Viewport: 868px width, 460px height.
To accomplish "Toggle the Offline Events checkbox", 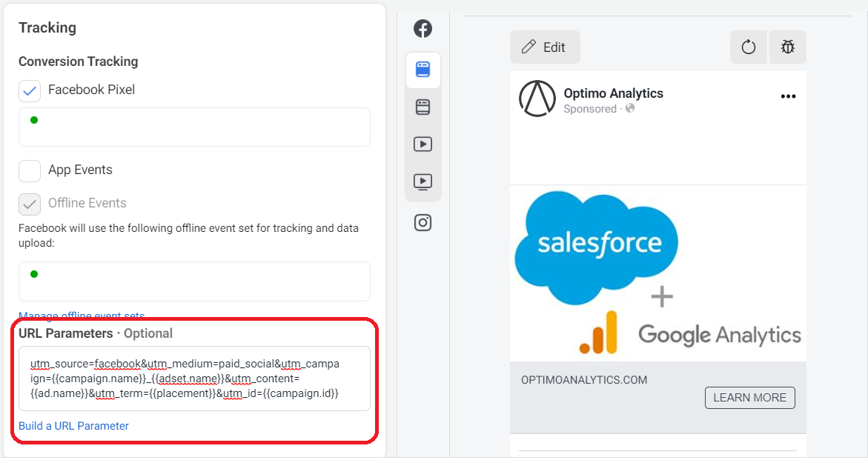I will click(30, 204).
